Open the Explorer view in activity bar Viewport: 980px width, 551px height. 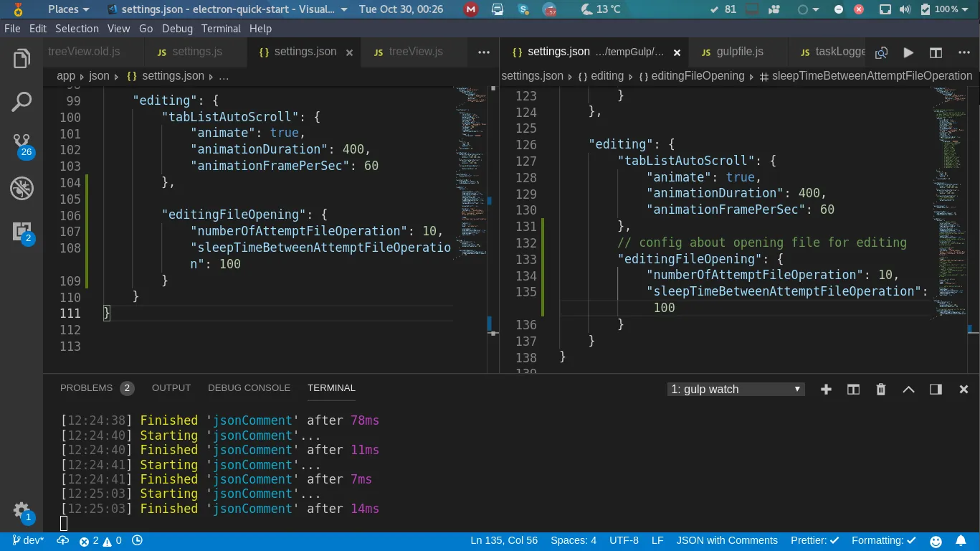(x=22, y=59)
